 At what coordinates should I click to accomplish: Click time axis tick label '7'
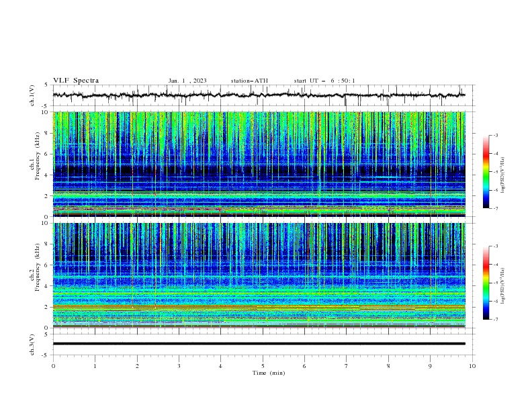[347, 366]
